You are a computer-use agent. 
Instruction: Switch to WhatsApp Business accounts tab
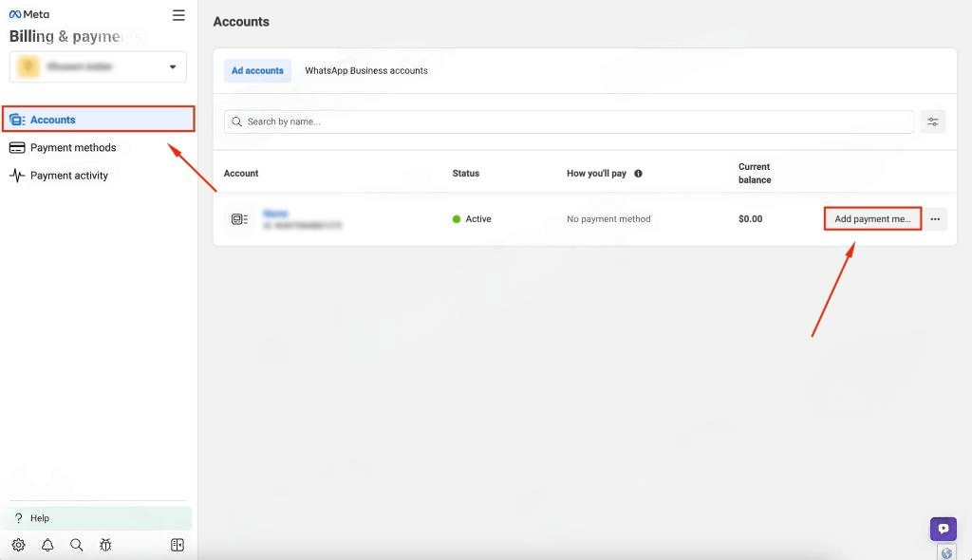366,70
